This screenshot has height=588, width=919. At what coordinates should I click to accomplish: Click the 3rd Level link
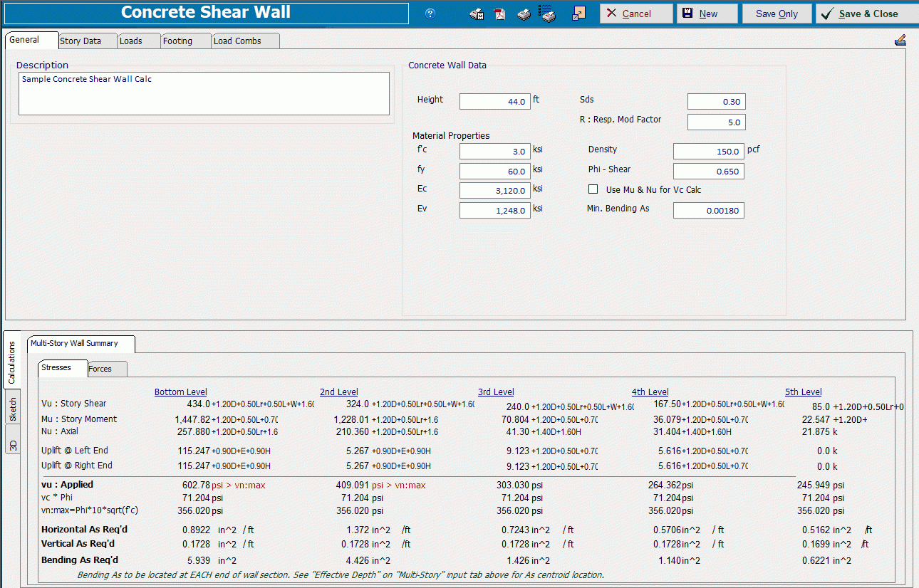pyautogui.click(x=496, y=392)
